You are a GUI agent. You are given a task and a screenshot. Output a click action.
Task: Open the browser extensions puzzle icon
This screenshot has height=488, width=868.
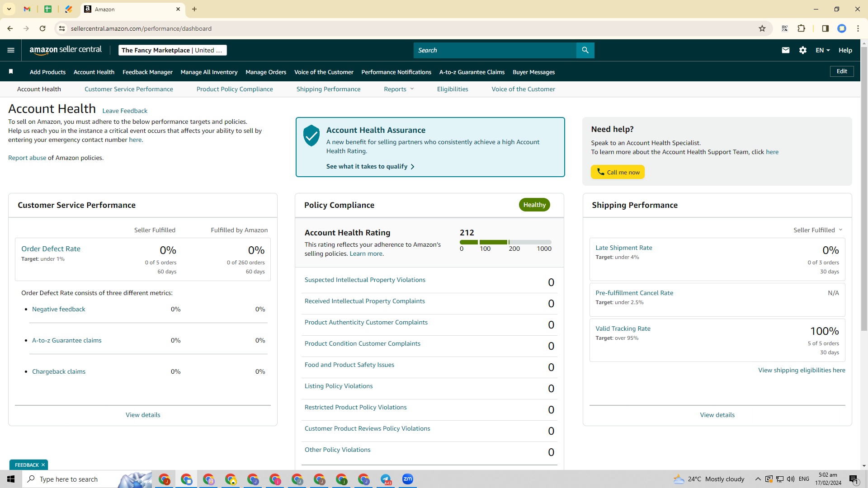coord(801,28)
